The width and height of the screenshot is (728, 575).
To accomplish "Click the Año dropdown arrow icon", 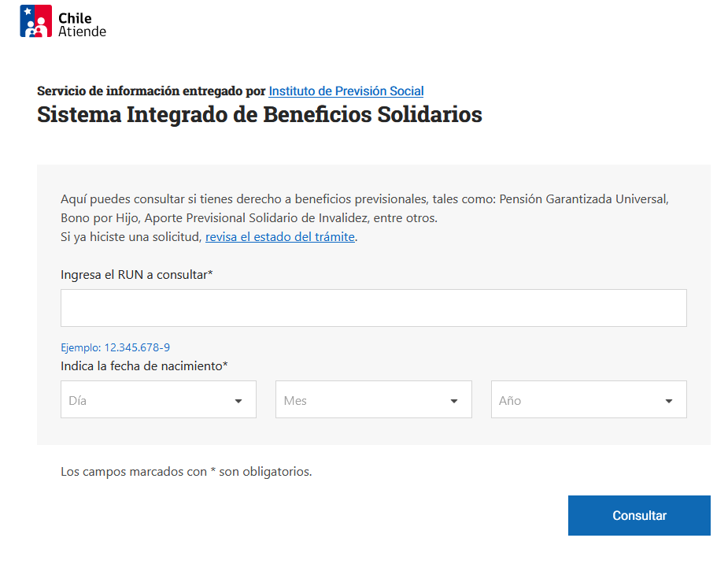I will (x=669, y=401).
